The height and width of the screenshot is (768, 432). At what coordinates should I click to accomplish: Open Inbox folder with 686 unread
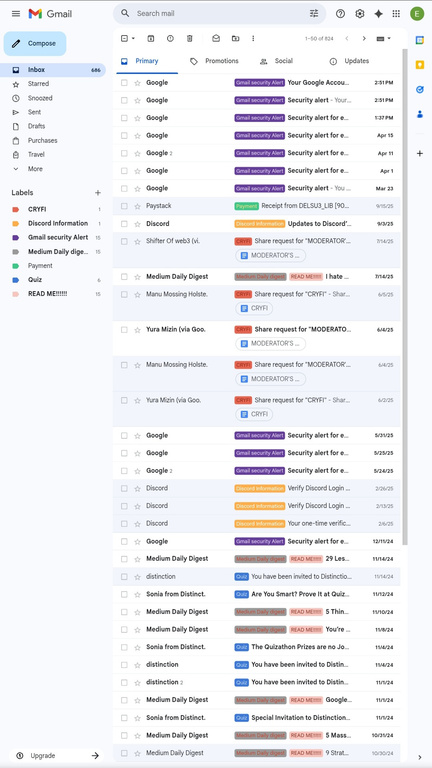coord(53,70)
